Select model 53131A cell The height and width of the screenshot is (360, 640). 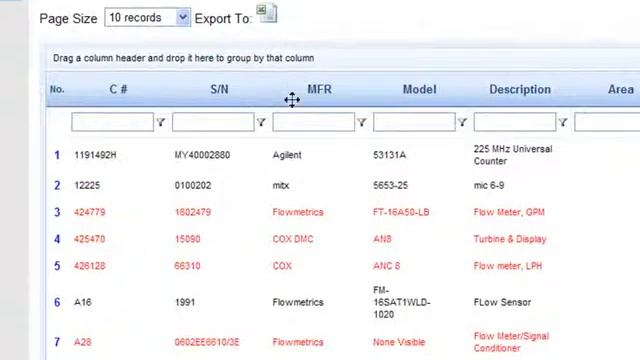point(389,155)
